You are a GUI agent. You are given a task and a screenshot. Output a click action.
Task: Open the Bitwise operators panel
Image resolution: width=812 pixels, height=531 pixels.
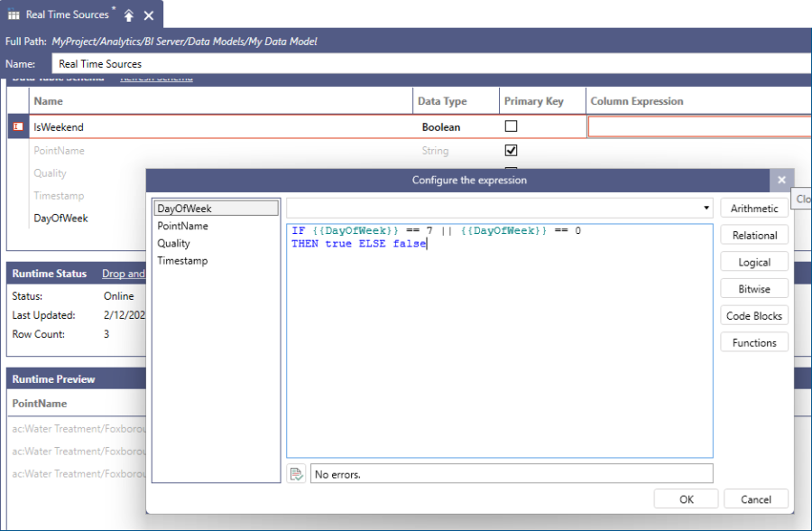754,288
